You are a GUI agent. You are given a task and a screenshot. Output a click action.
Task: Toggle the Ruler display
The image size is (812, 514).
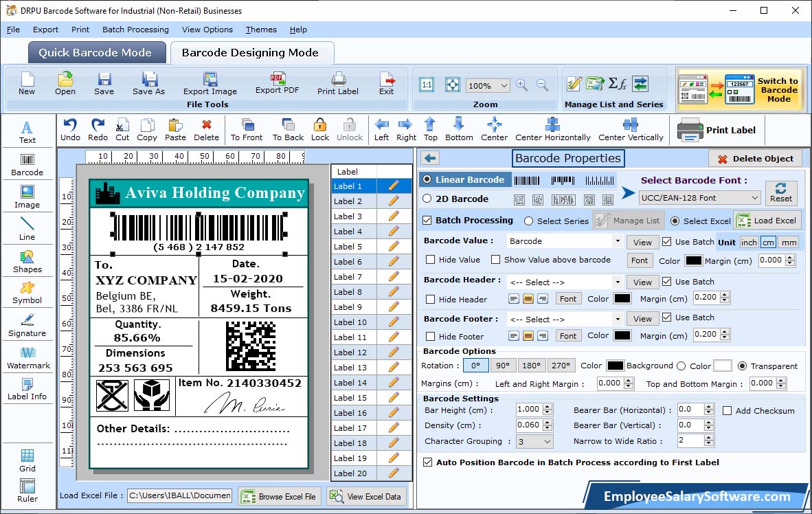27,491
